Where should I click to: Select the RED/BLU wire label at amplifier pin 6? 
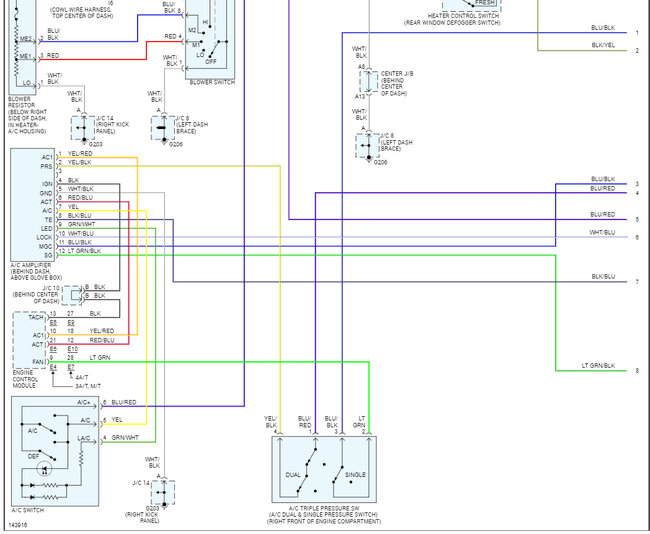click(x=80, y=198)
